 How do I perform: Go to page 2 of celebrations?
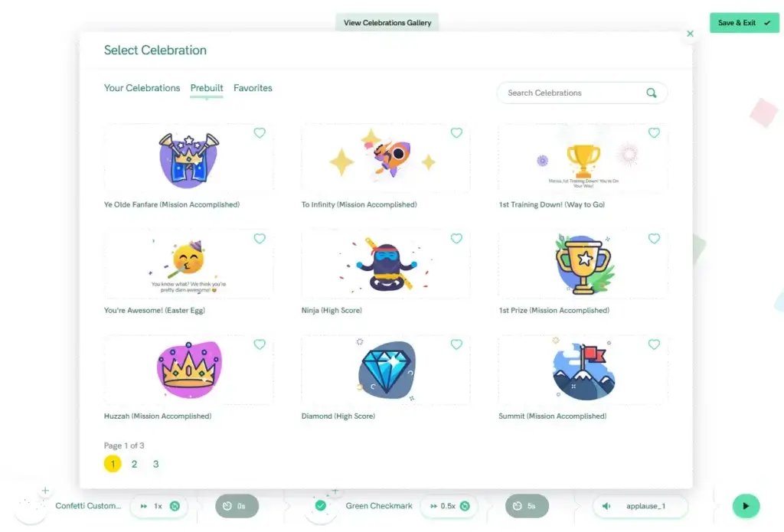(134, 464)
